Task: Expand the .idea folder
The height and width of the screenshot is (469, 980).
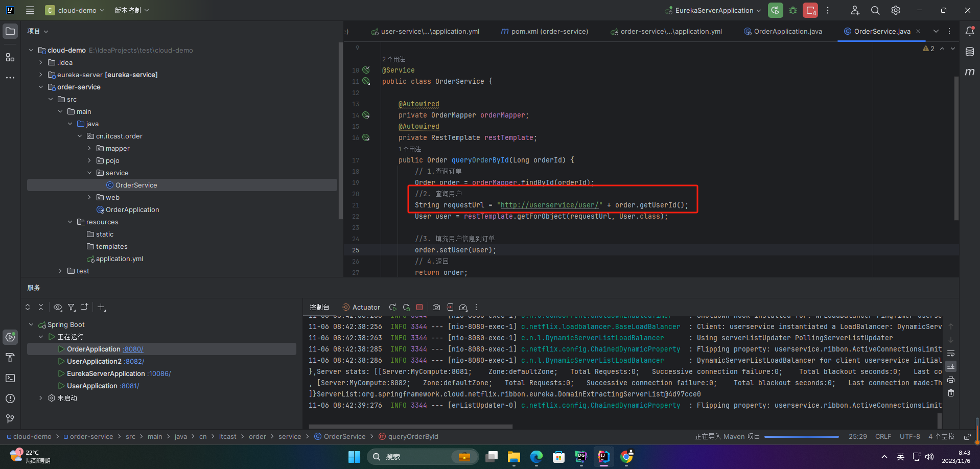Action: [41, 62]
